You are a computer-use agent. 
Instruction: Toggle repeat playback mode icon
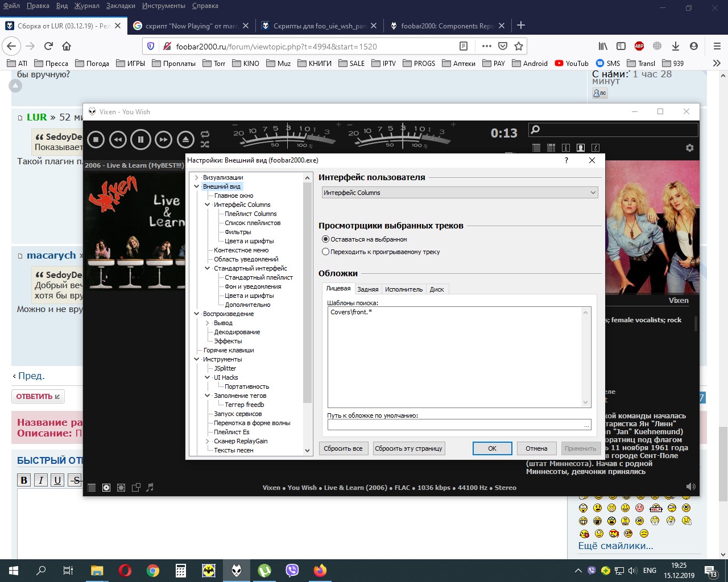[x=205, y=134]
